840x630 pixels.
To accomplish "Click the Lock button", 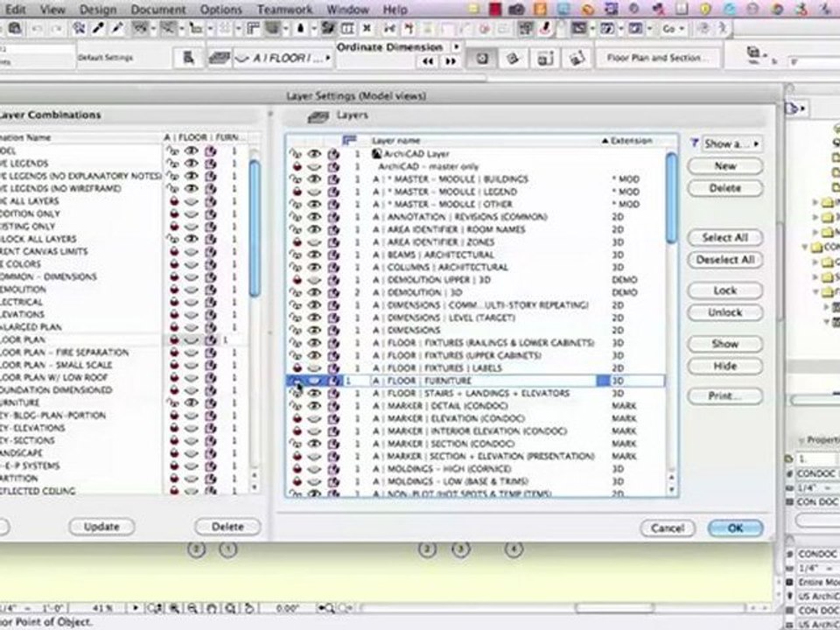I will (x=724, y=290).
